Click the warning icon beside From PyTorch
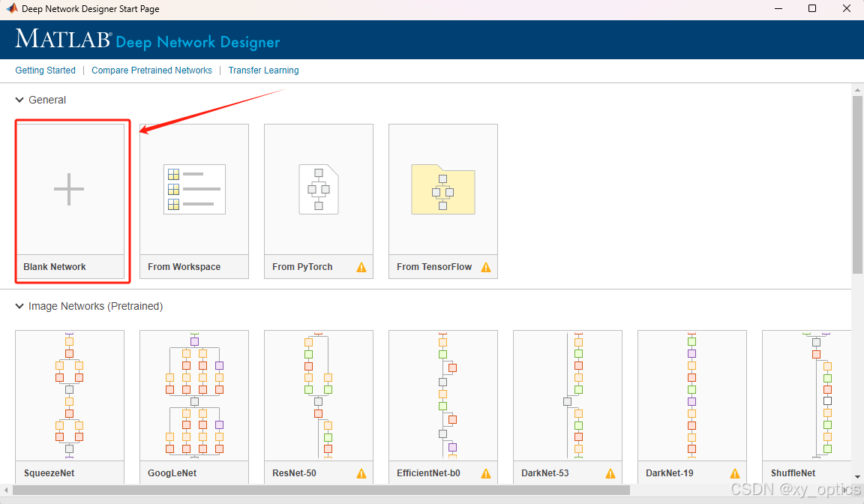This screenshot has width=864, height=504. click(x=361, y=267)
